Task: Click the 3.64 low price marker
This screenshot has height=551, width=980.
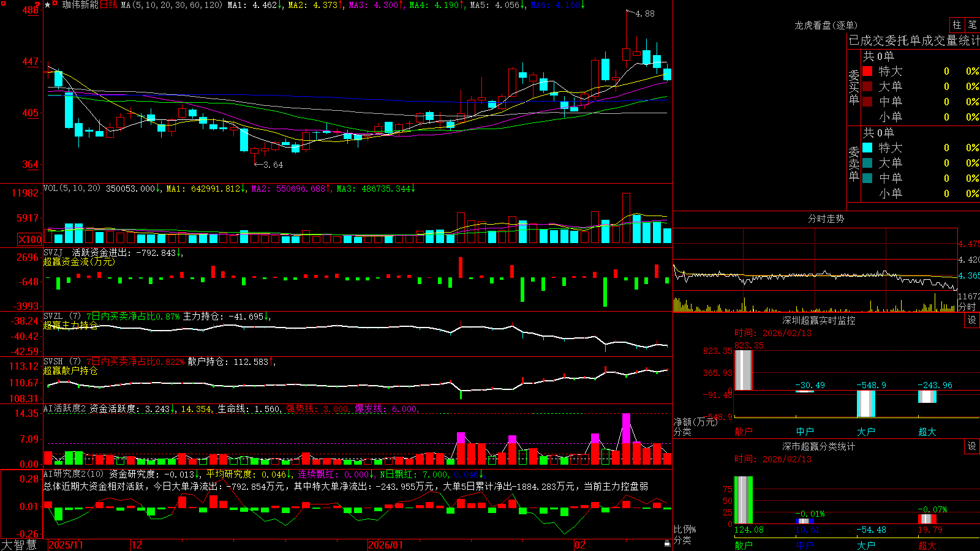Action: (x=273, y=165)
